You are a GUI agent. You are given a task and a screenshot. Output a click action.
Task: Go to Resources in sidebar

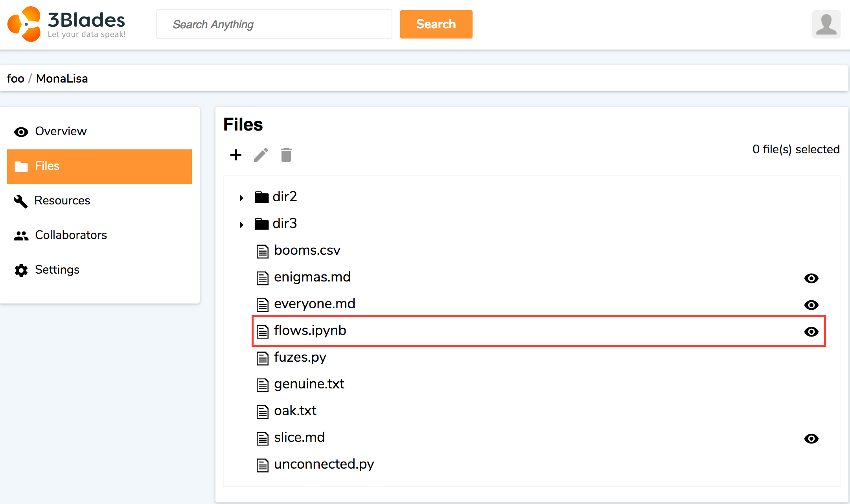coord(99,201)
